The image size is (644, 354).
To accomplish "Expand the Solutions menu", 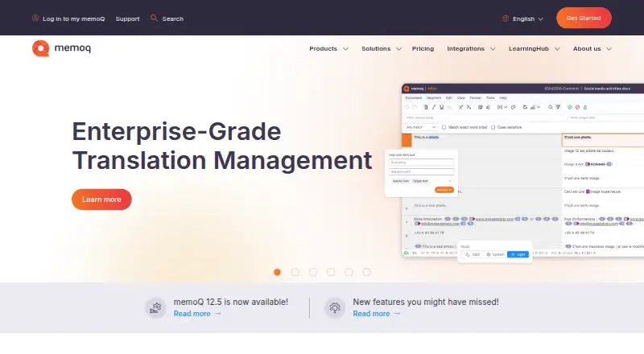I will click(x=381, y=48).
